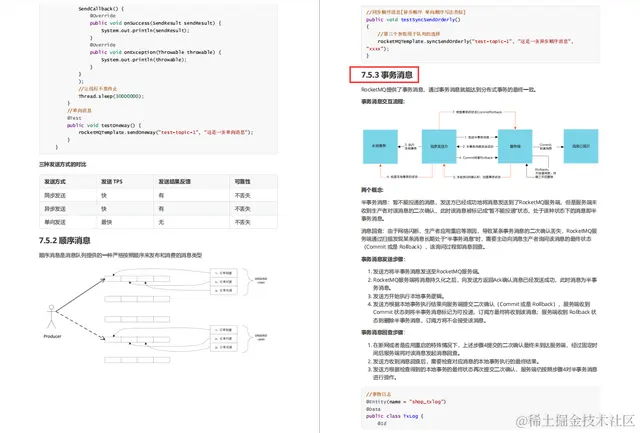Click the '异步发送' table row label
The image size is (640, 433).
[55, 209]
